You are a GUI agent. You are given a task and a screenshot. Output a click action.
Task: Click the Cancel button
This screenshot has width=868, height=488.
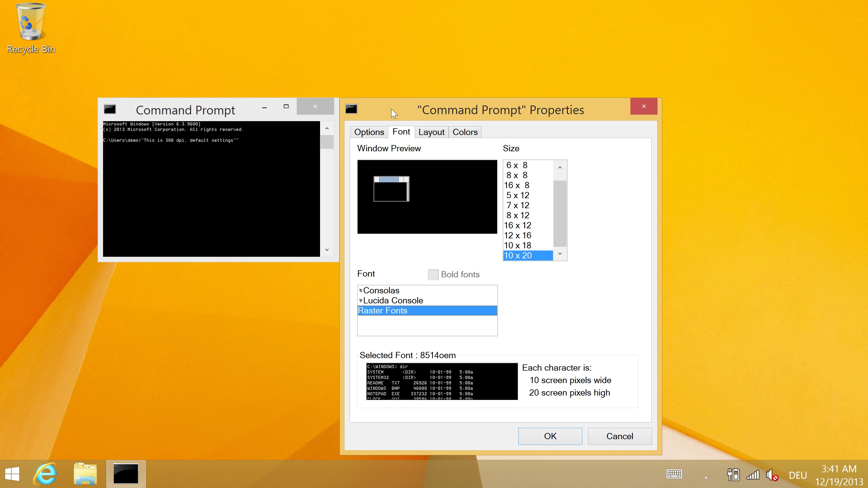point(620,436)
